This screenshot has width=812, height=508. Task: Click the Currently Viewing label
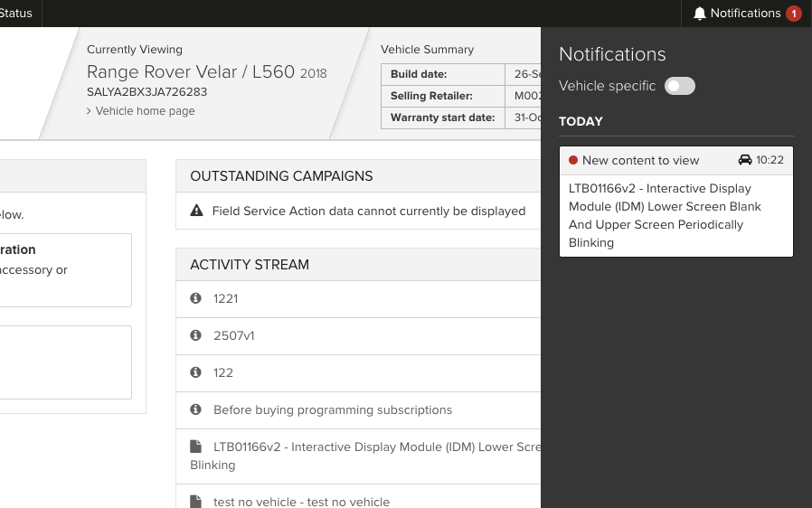coord(135,50)
